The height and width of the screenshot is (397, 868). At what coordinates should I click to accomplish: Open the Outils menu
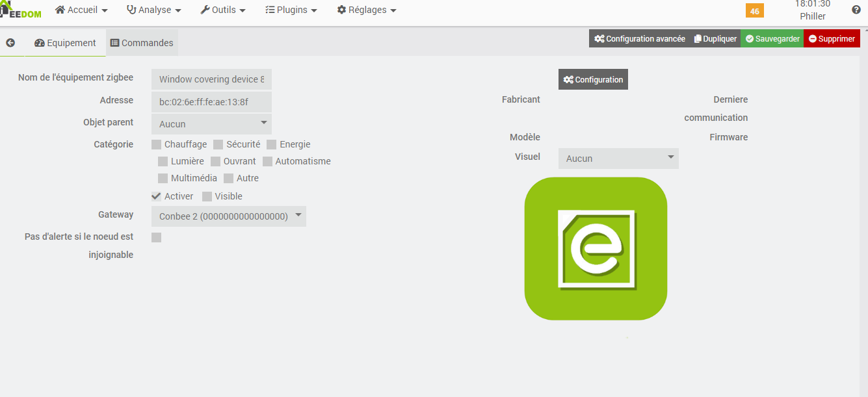[x=223, y=10]
